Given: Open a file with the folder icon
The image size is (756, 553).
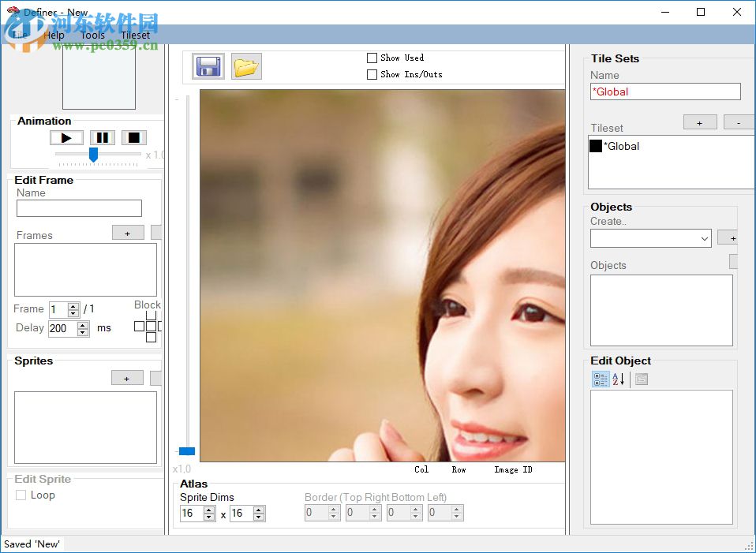Looking at the screenshot, I should coord(245,66).
